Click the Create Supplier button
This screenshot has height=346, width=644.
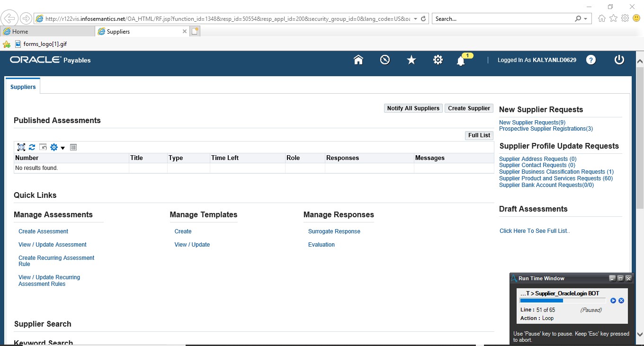point(469,108)
